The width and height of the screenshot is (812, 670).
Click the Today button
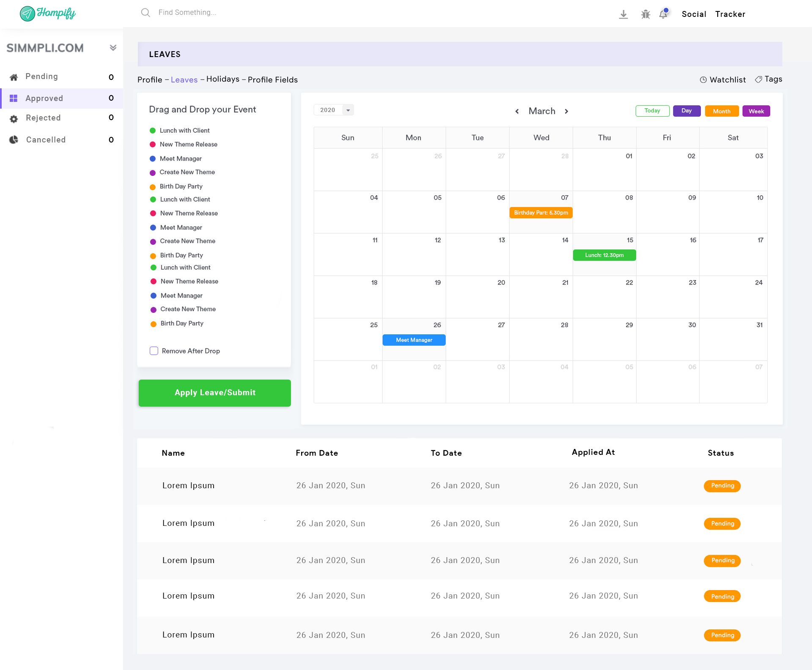652,111
